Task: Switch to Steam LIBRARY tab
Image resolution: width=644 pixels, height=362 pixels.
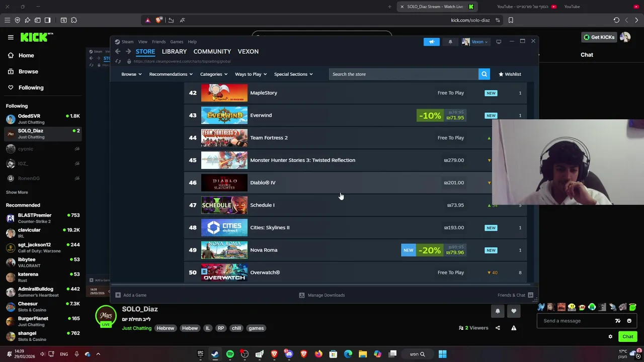Action: click(x=174, y=51)
